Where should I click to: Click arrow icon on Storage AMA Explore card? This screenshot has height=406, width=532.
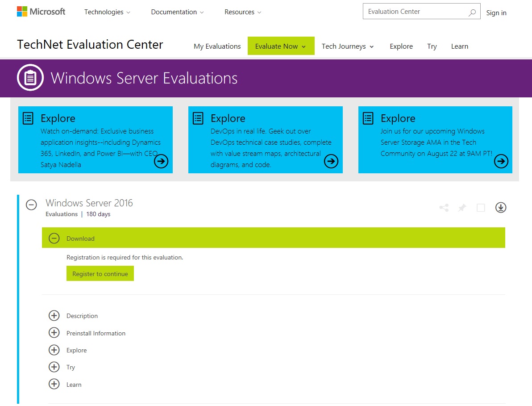[501, 161]
